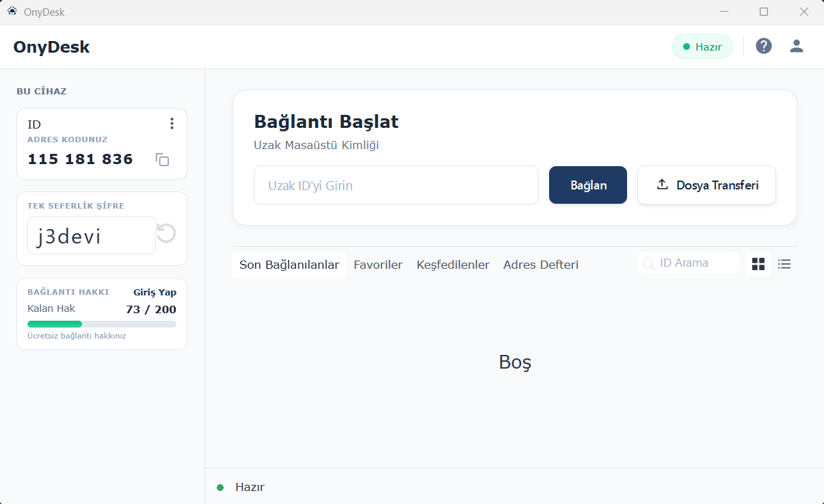Regenerate the one-time password
824x504 pixels.
click(x=165, y=235)
